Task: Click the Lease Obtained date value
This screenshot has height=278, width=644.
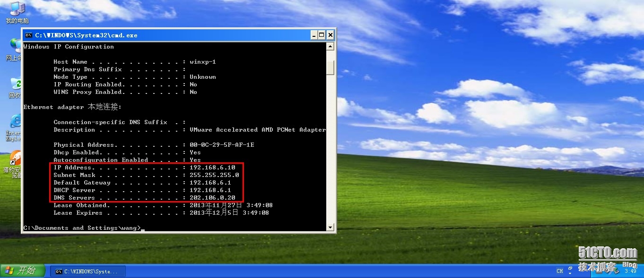Action: 231,205
